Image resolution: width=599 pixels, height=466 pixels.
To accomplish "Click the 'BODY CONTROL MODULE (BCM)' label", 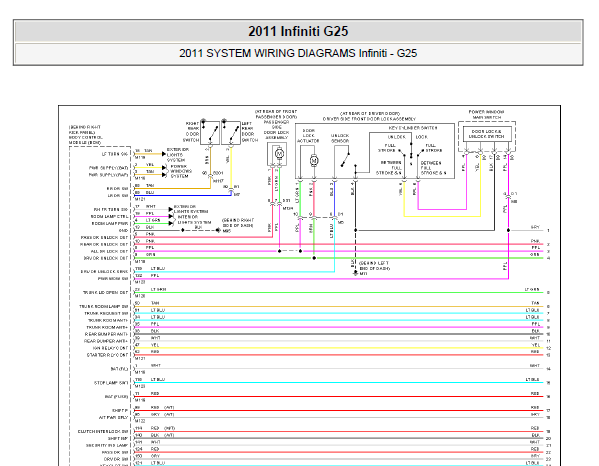I will 86,140.
